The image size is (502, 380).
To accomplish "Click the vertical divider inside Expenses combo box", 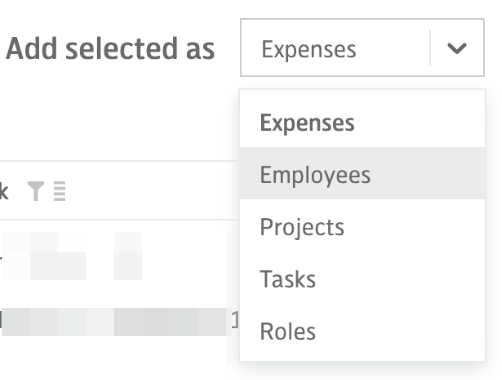I will [430, 48].
